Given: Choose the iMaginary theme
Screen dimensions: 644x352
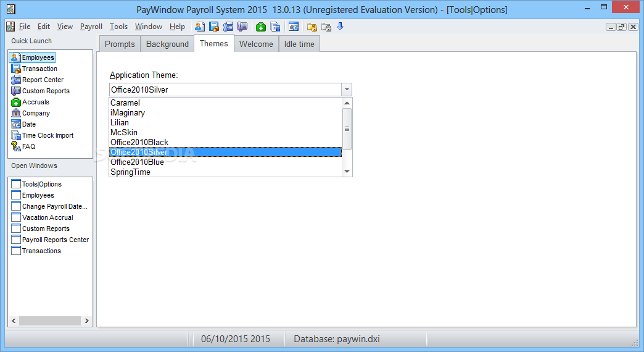Looking at the screenshot, I should click(225, 112).
